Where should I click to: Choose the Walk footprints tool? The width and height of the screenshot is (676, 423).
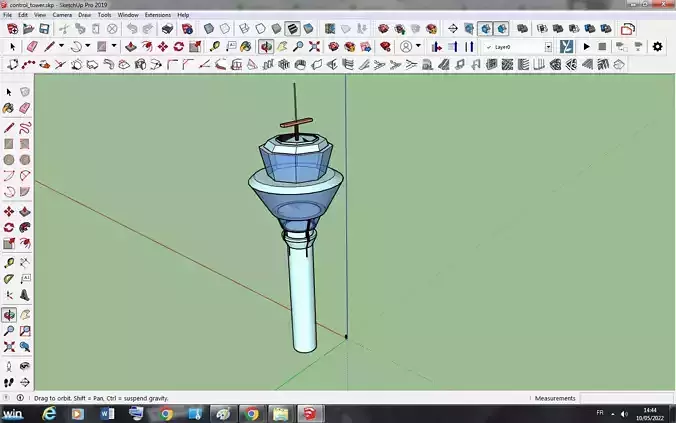tap(9, 382)
